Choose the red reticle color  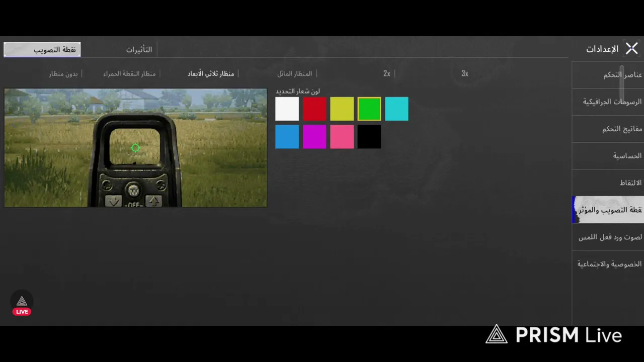pos(314,109)
